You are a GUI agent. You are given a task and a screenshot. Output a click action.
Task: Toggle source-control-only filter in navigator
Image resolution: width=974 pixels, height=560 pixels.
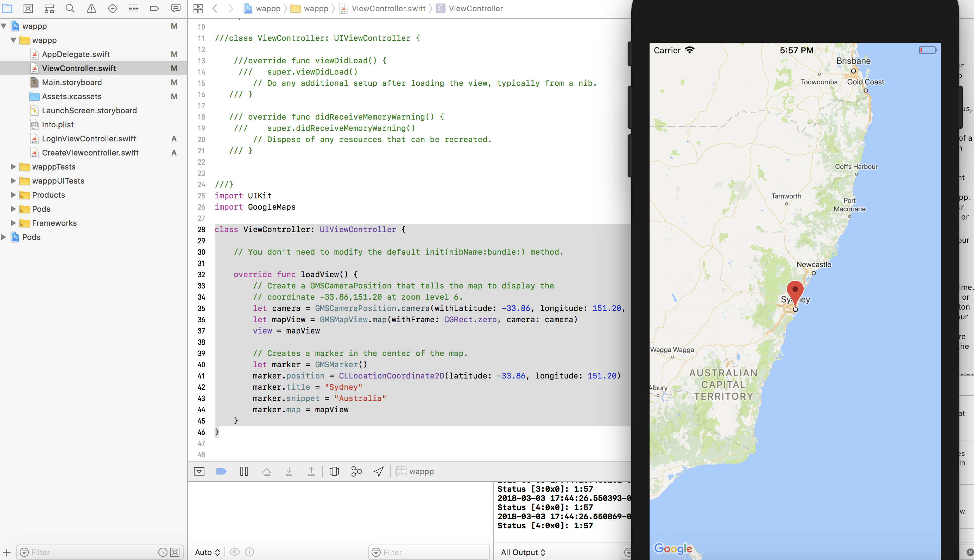tap(175, 552)
